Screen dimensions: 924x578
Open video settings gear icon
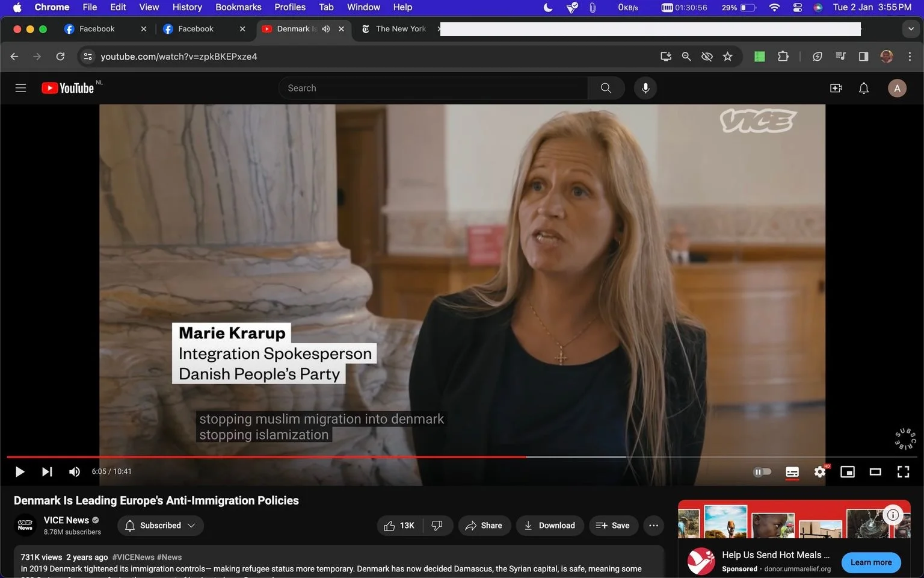pos(819,471)
